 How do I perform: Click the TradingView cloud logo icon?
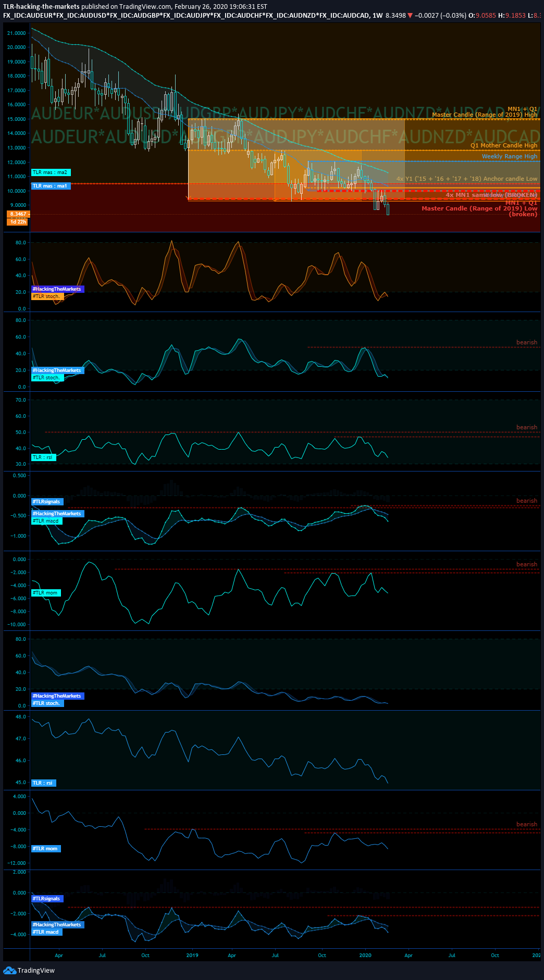(x=9, y=970)
